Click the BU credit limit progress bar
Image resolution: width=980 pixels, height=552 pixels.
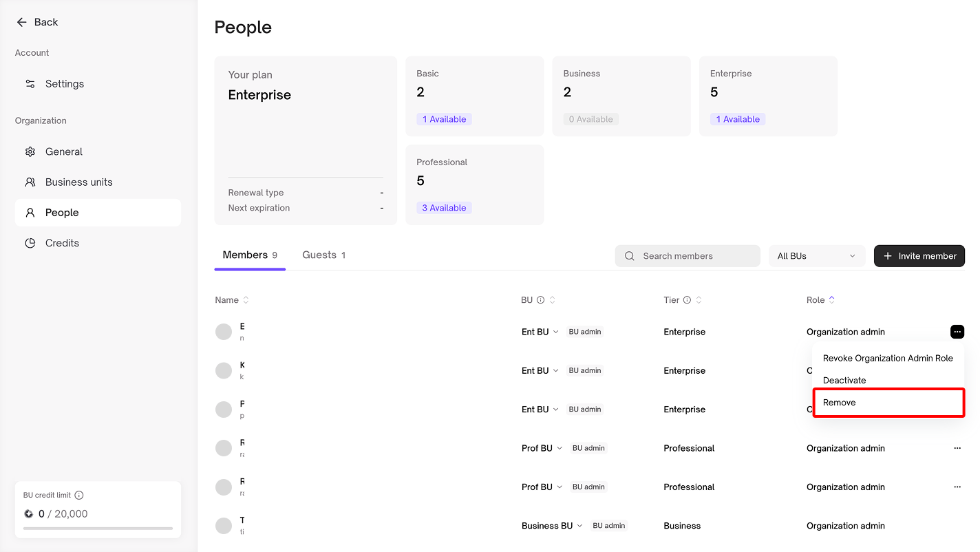[98, 529]
